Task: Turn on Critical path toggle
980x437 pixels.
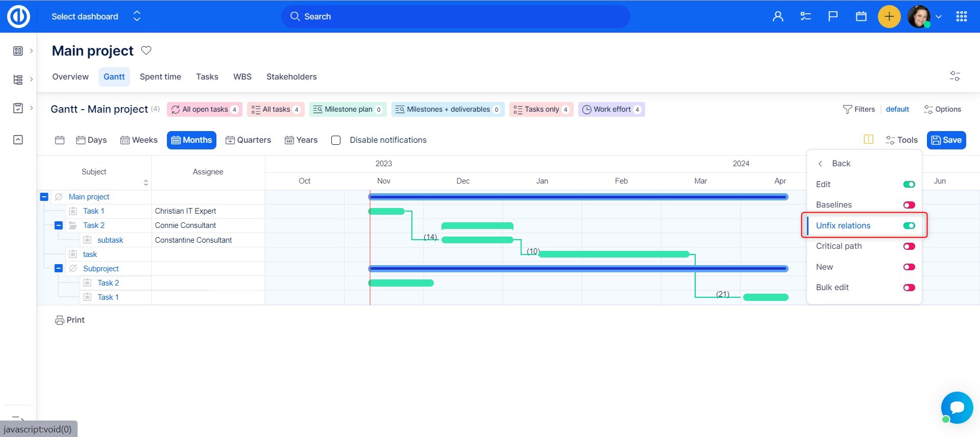Action: (x=909, y=246)
